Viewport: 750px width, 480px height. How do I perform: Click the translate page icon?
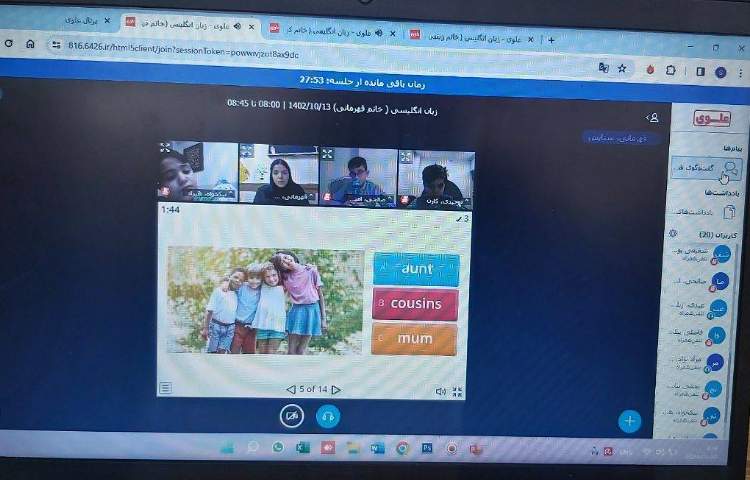coord(604,68)
